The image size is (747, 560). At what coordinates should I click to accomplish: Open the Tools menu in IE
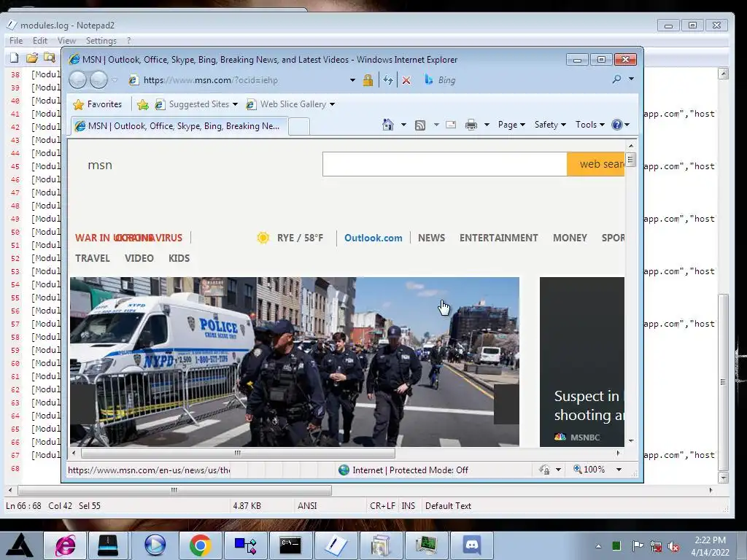pyautogui.click(x=589, y=125)
